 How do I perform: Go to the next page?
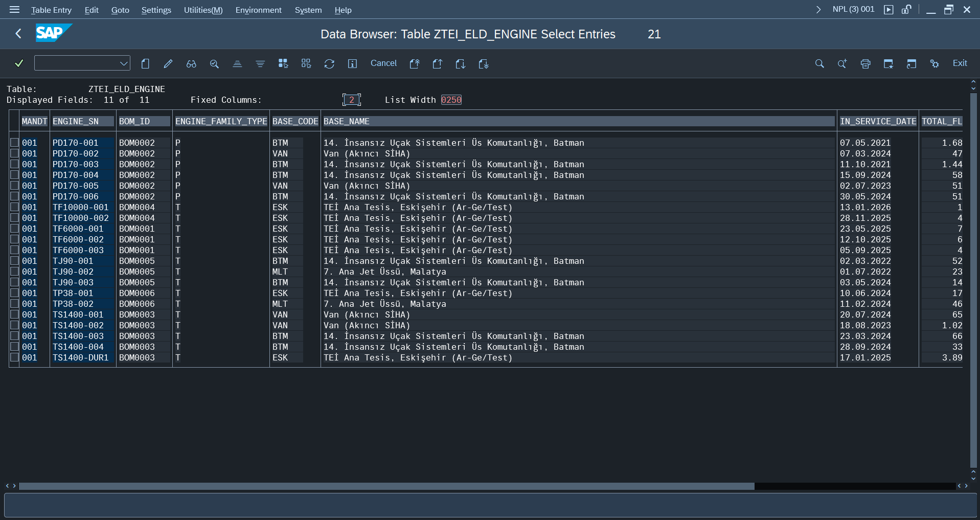(461, 63)
